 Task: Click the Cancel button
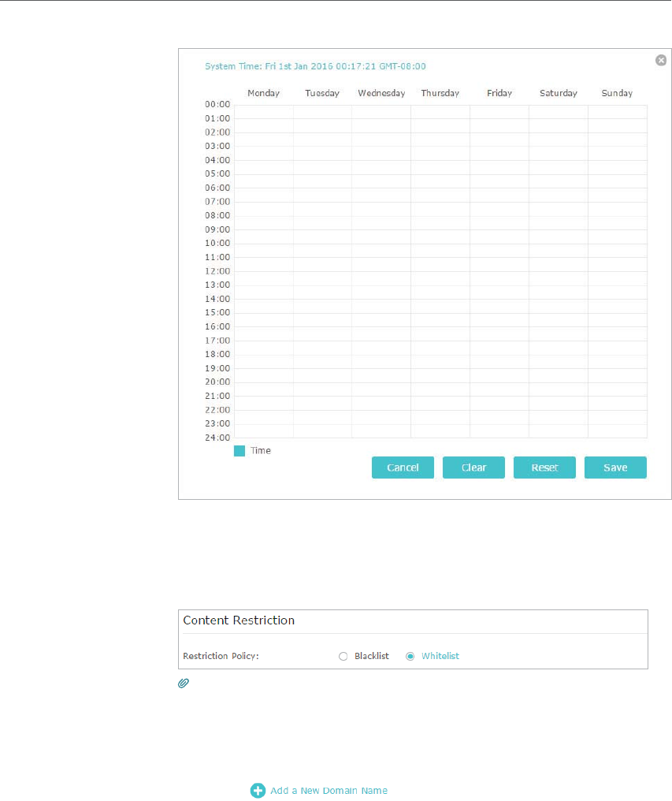pos(403,468)
